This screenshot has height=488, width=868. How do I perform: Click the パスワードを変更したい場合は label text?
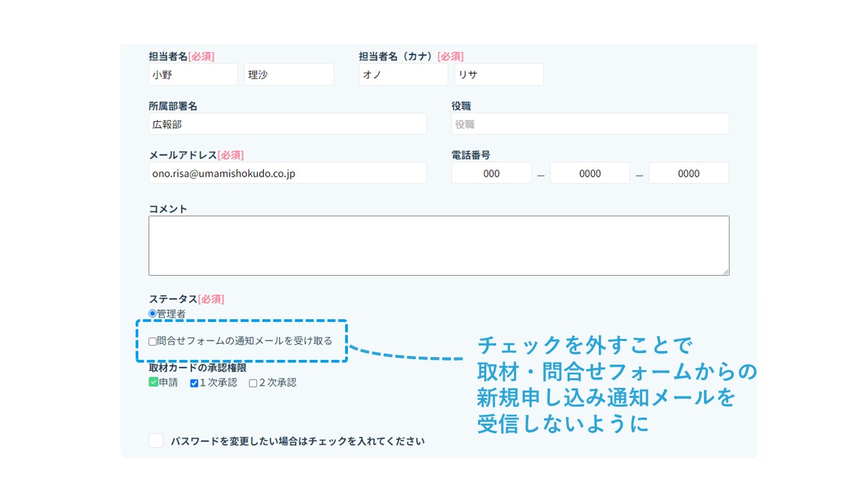click(298, 441)
